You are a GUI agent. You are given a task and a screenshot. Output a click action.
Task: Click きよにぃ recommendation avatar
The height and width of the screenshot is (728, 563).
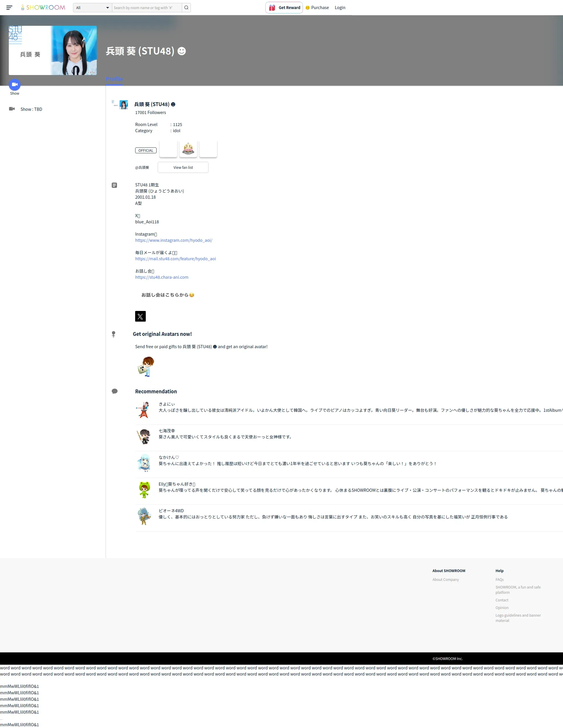144,410
